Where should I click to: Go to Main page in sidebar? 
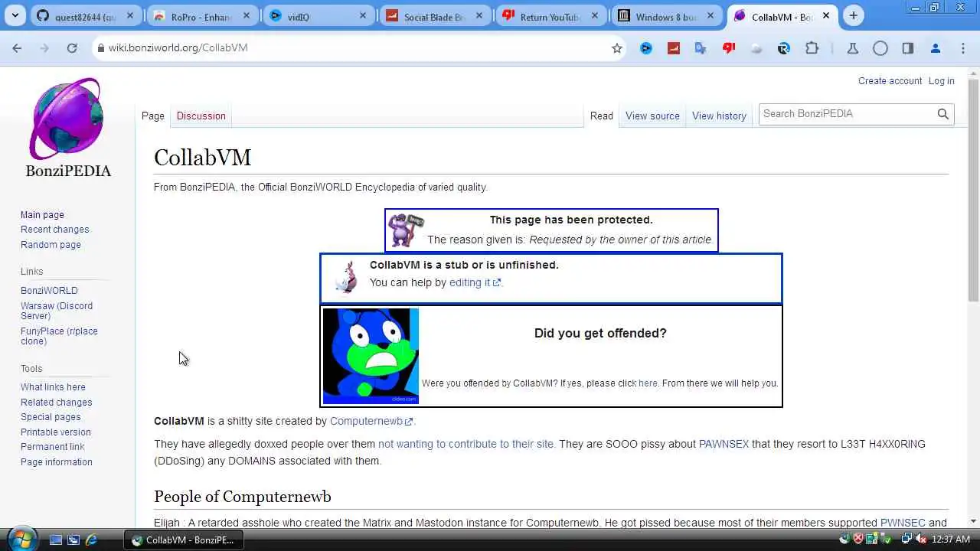click(42, 215)
